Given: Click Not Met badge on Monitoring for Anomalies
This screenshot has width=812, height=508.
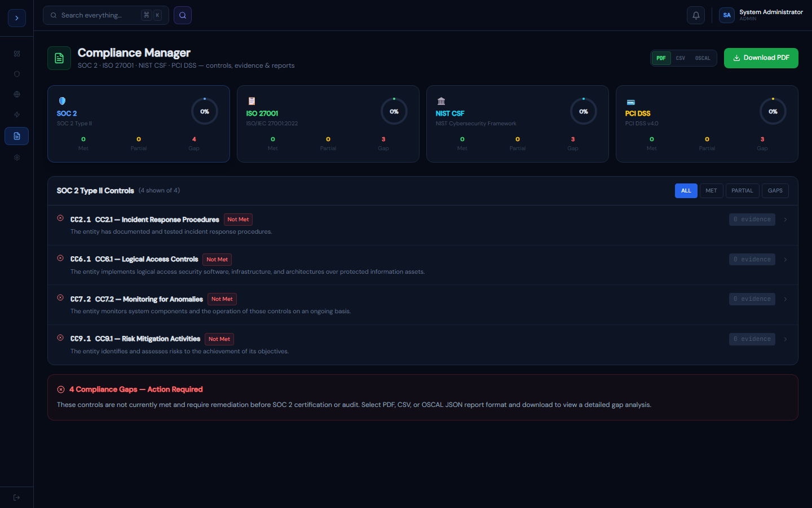Looking at the screenshot, I should click(222, 299).
